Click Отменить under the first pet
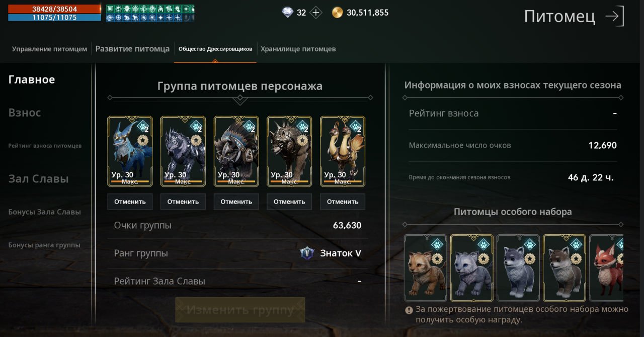This screenshot has width=644, height=337. click(130, 201)
